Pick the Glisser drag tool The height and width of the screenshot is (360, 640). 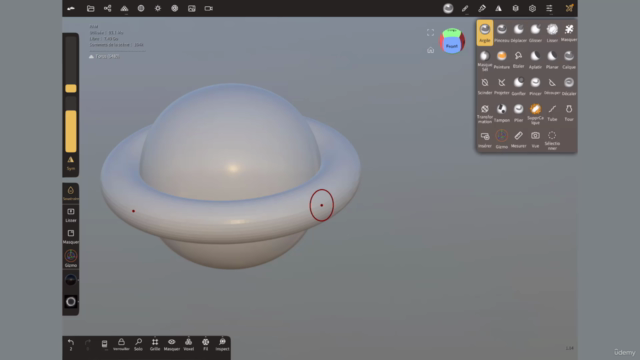pyautogui.click(x=535, y=33)
